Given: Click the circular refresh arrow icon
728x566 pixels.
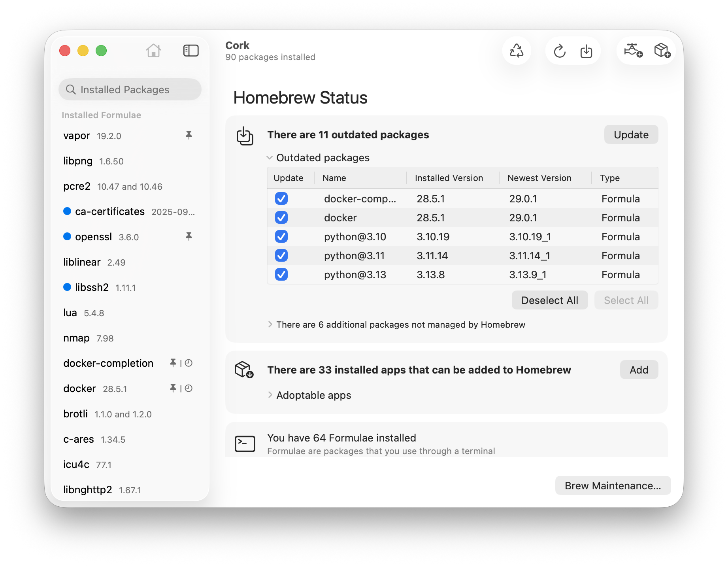Looking at the screenshot, I should 559,51.
